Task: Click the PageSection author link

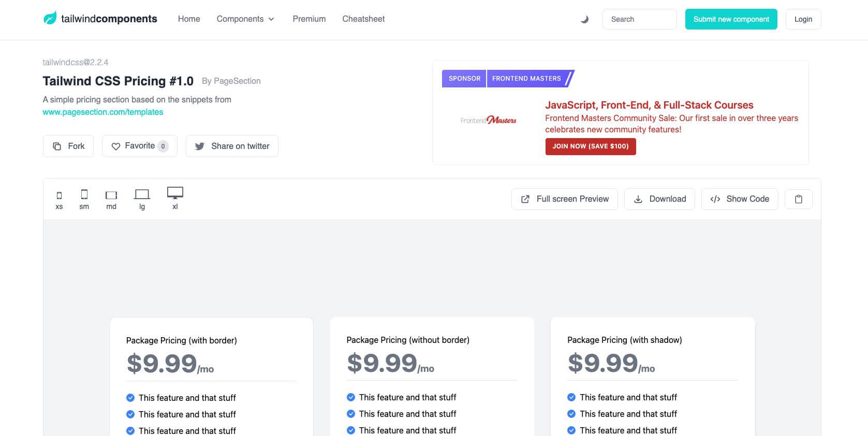Action: click(237, 81)
